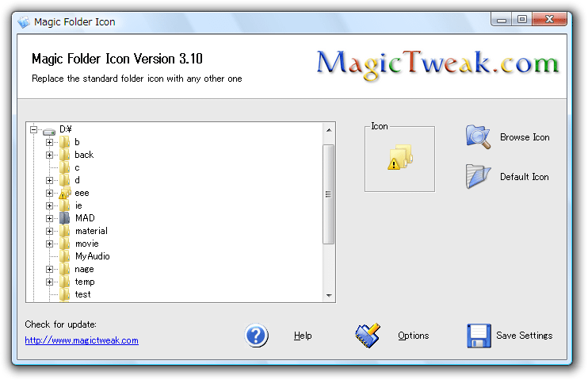This screenshot has height=380, width=588.
Task: Click the folder icon next to temp
Action: [x=65, y=282]
